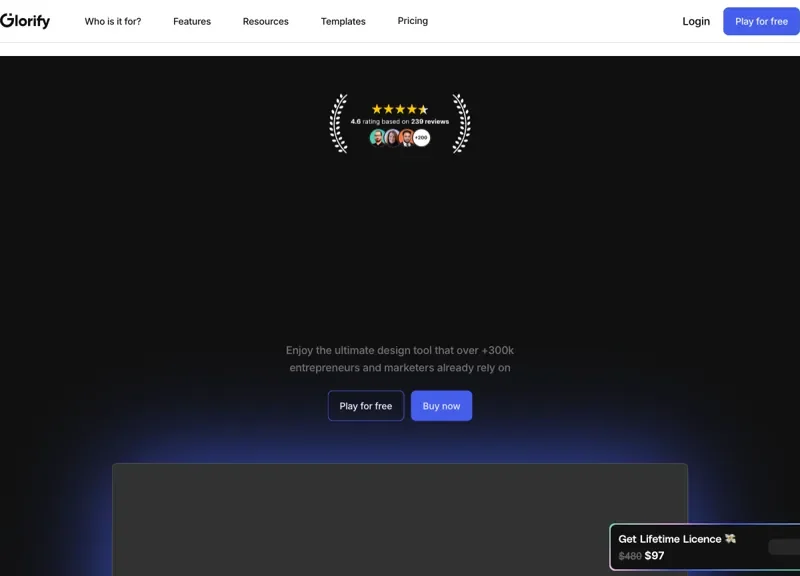Click Play for free in the hero section

(x=365, y=405)
